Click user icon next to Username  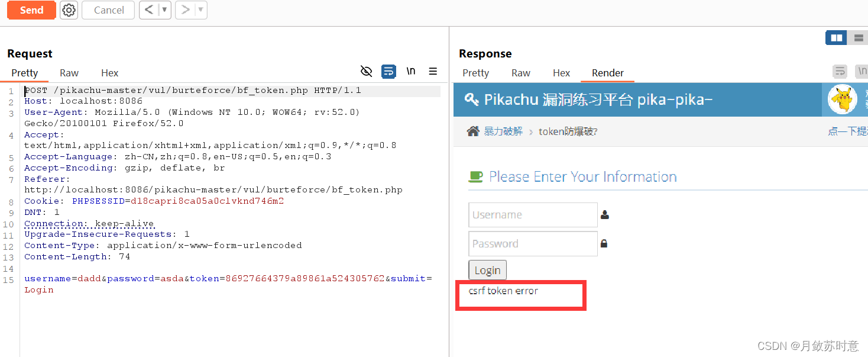(x=604, y=215)
